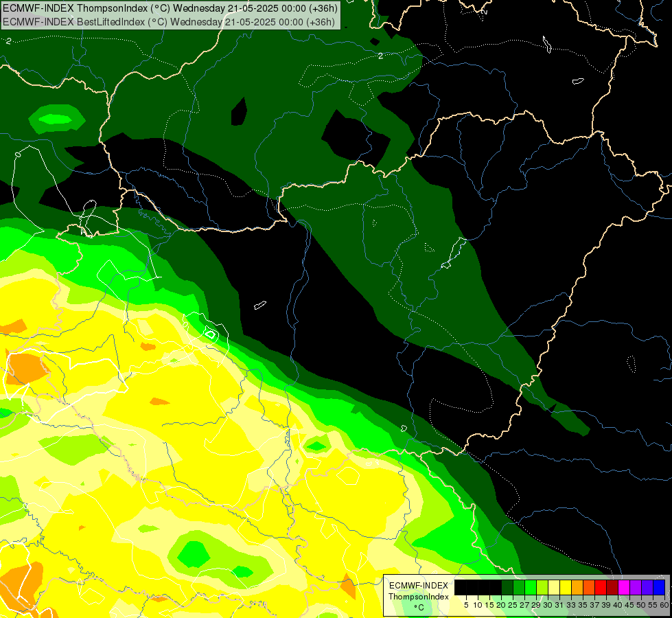Click the dark green 20–25 legend swatch
The image size is (672, 618).
point(507,588)
